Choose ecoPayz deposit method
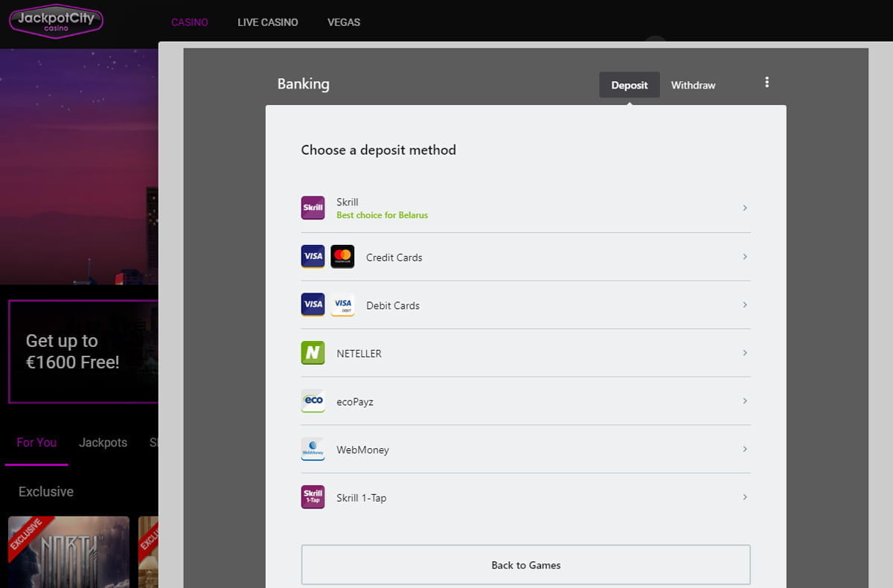The width and height of the screenshot is (893, 588). pyautogui.click(x=525, y=401)
